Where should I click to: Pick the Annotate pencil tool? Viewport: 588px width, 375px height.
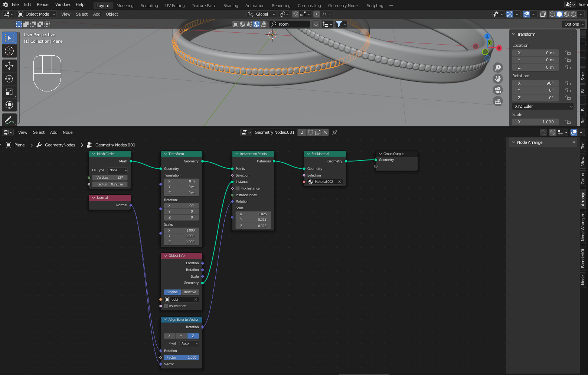(x=9, y=120)
